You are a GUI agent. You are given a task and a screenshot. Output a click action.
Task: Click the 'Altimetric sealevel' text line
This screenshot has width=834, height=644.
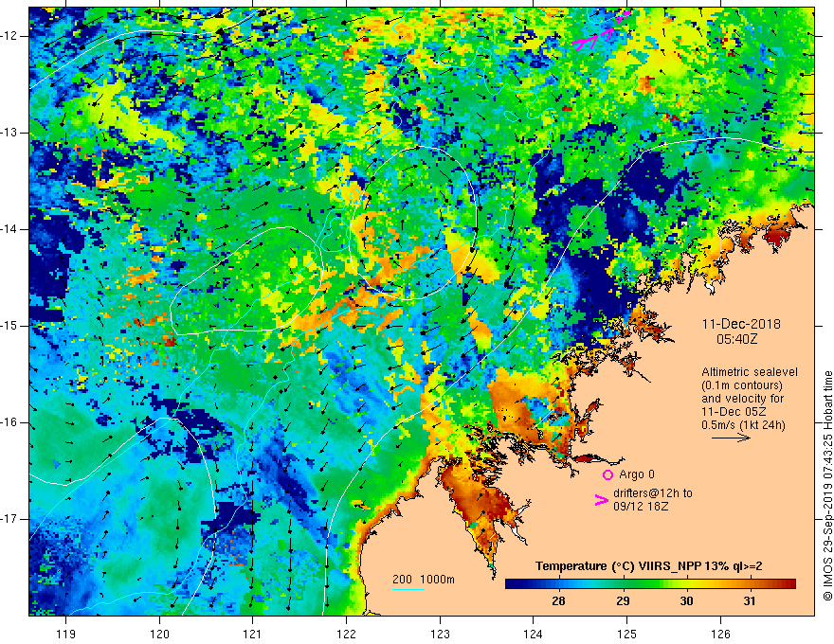click(x=750, y=372)
